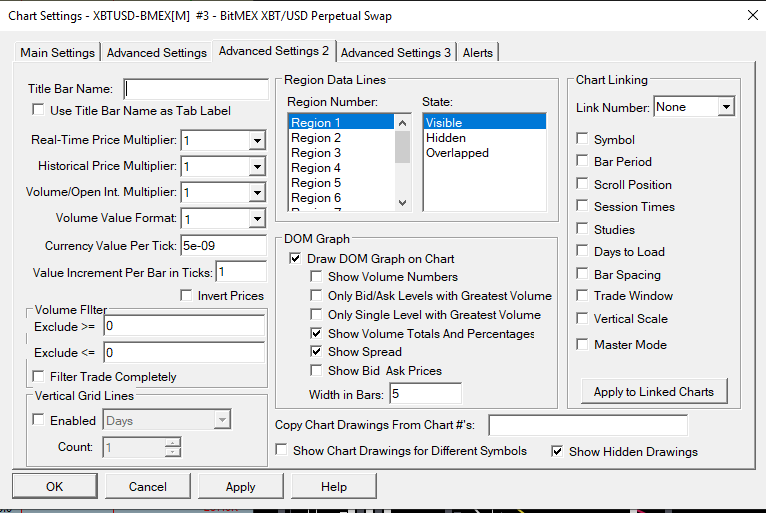Check the Scroll Position linking option
Screen dimensions: 766x513
click(582, 184)
